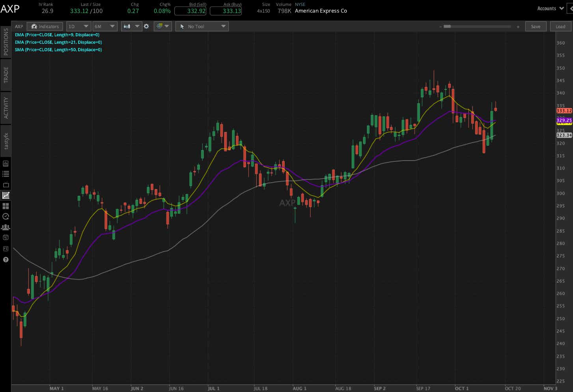Switch to the POSITIONS tab
The image size is (573, 392).
[x=6, y=45]
